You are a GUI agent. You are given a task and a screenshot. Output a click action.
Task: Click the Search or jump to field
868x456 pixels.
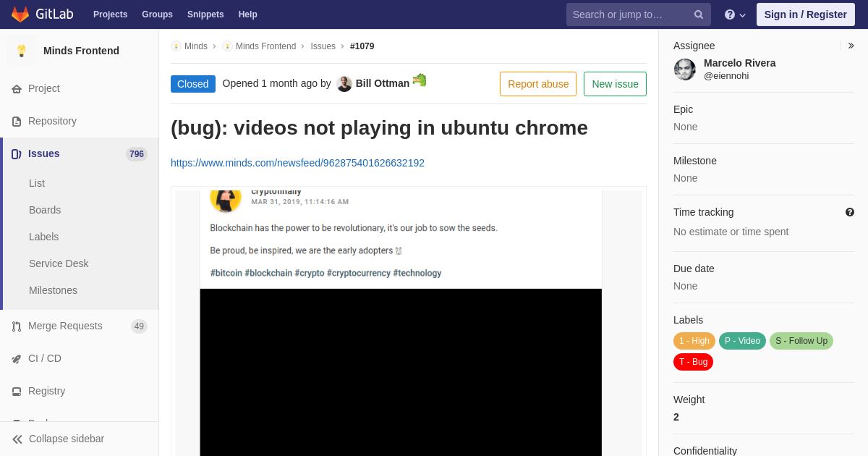[639, 14]
